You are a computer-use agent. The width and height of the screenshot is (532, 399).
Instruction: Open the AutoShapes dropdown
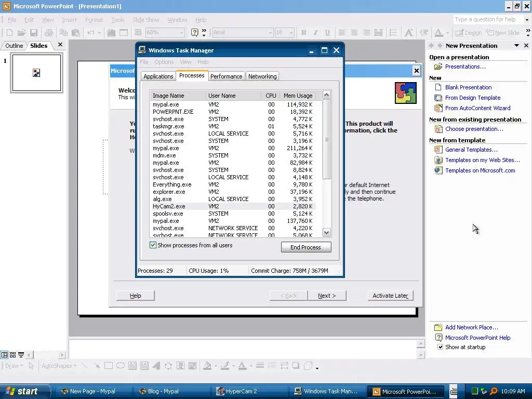coord(59,366)
